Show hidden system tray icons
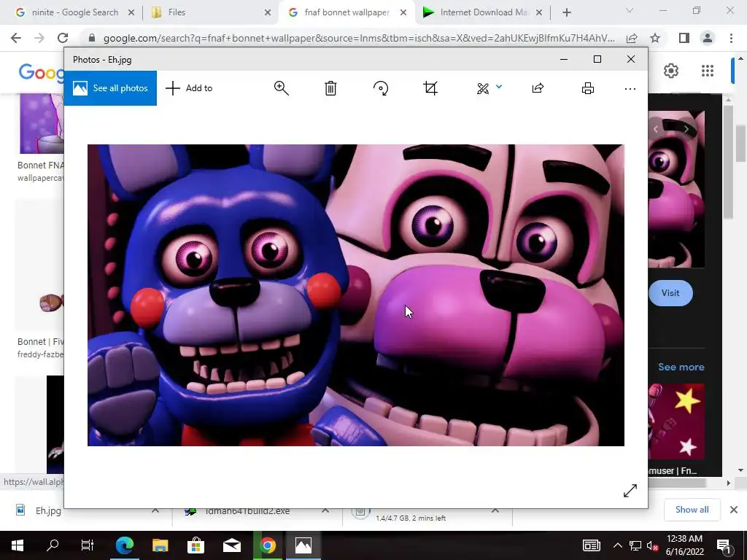The height and width of the screenshot is (560, 747). pos(617,545)
